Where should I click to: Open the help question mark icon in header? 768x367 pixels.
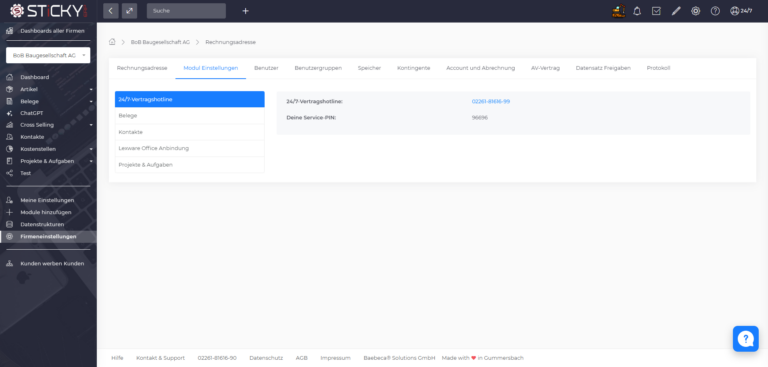click(715, 11)
